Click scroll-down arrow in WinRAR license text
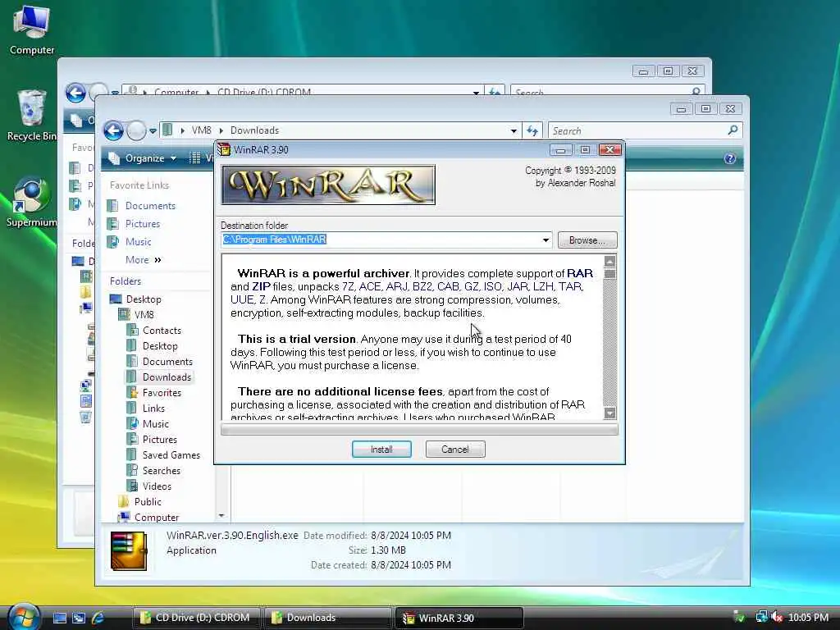This screenshot has height=630, width=840. pyautogui.click(x=609, y=413)
